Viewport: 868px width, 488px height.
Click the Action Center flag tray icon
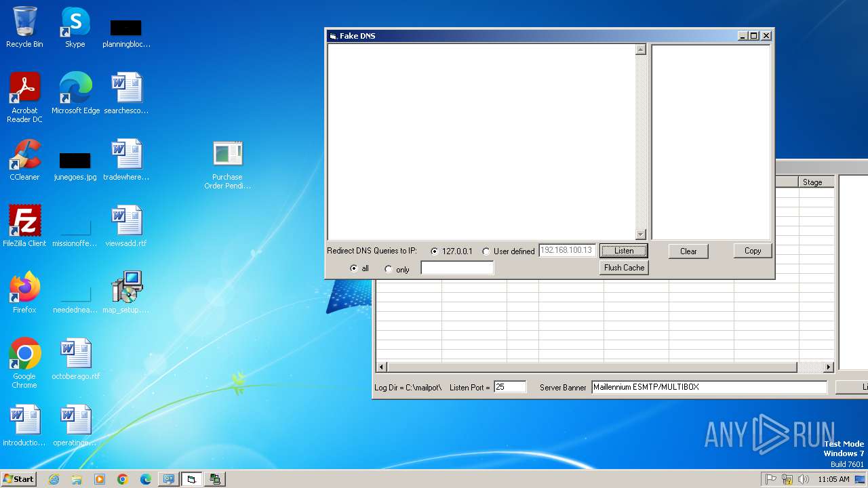[x=771, y=479]
